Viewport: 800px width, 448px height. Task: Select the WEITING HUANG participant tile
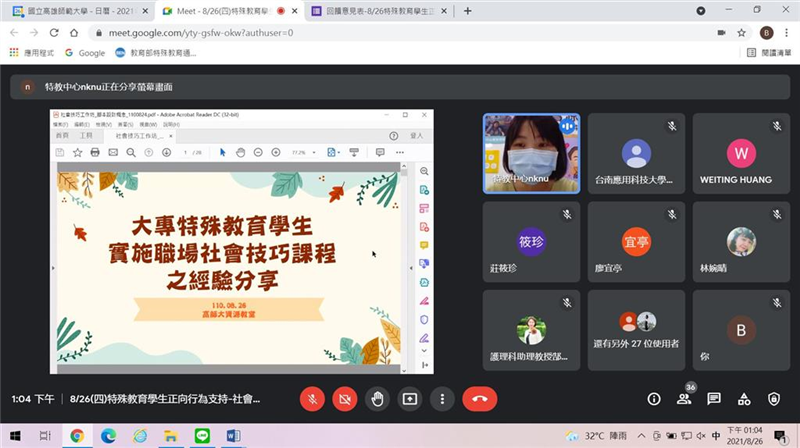tap(741, 154)
